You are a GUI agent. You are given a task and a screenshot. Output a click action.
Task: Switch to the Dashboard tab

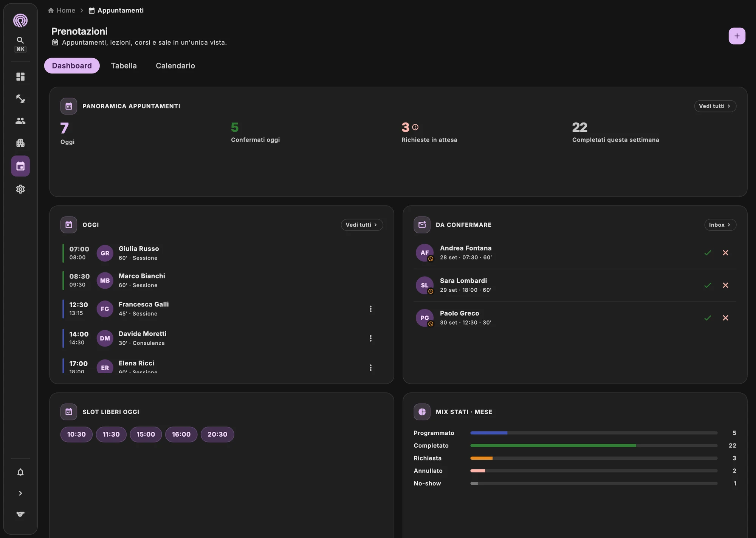[x=72, y=66]
